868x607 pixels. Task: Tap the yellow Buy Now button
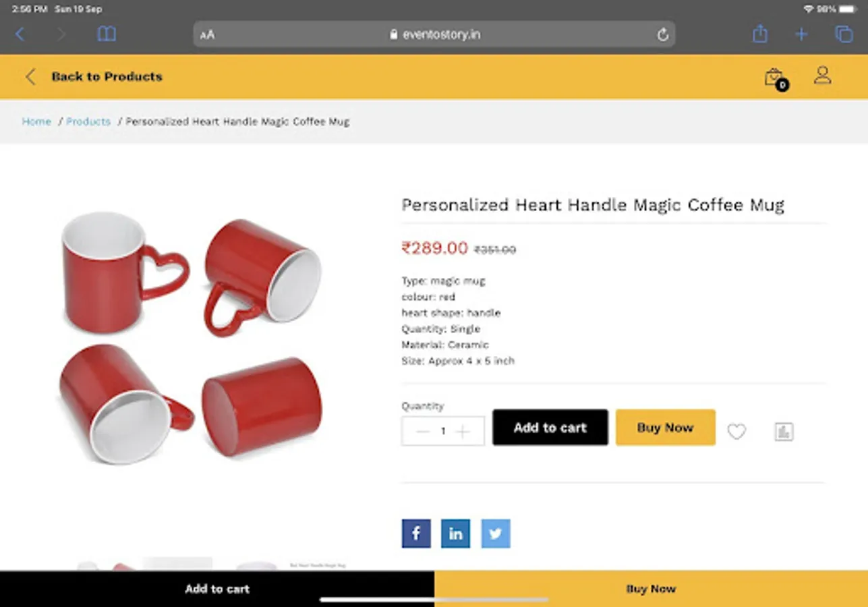(665, 427)
